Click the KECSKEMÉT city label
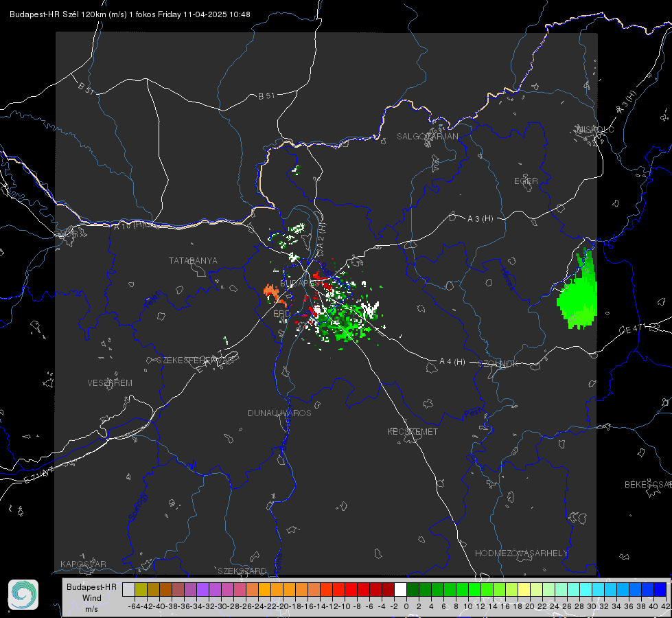The width and height of the screenshot is (672, 618). [x=413, y=431]
